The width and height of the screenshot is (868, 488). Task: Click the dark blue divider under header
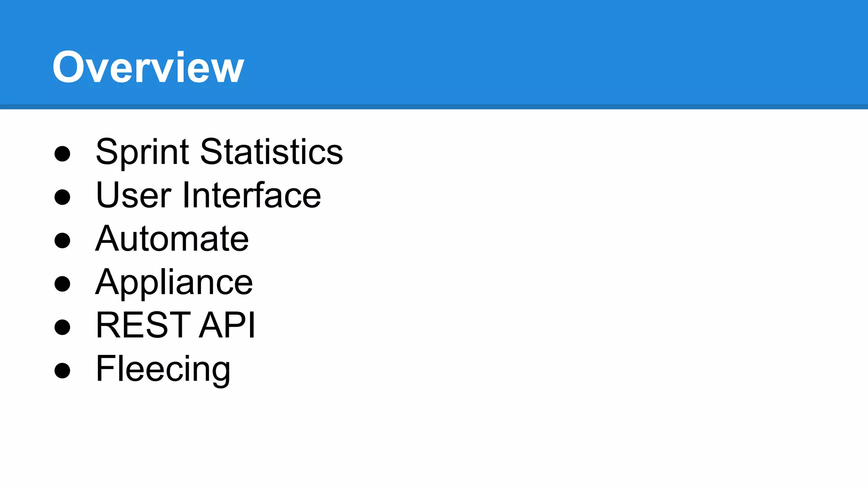tap(434, 107)
